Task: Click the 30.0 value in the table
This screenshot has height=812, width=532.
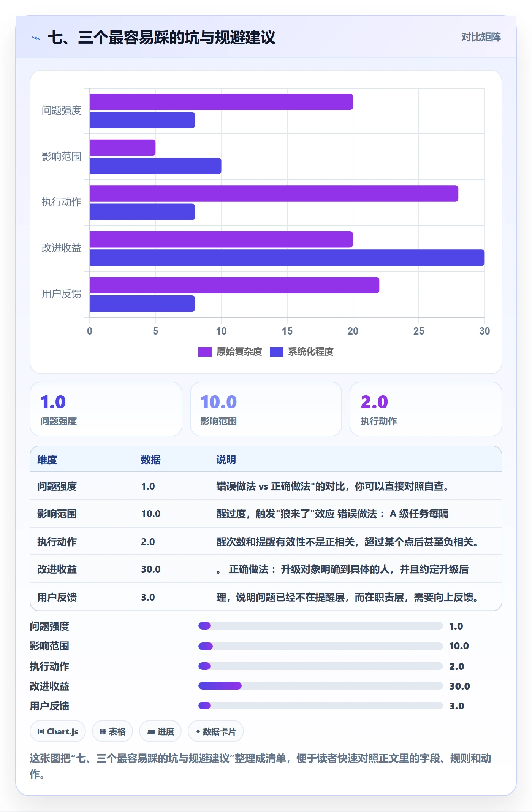Action: pos(151,569)
